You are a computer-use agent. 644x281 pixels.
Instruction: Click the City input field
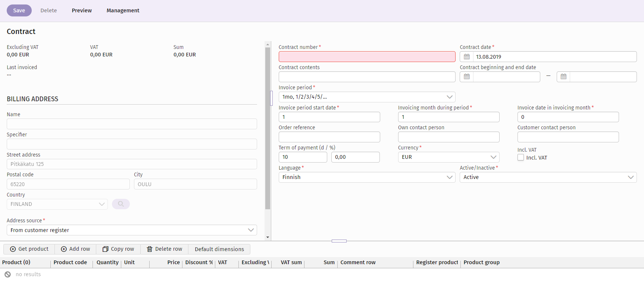pyautogui.click(x=196, y=184)
